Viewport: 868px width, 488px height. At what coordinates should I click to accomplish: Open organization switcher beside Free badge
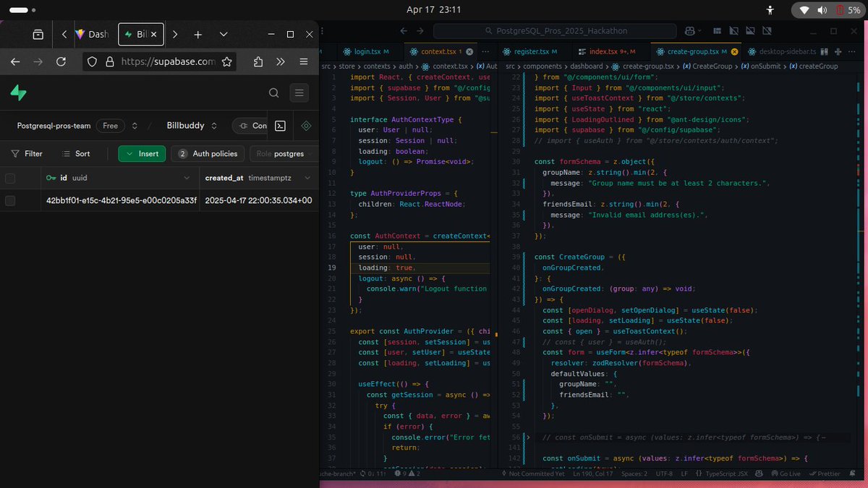coord(133,126)
